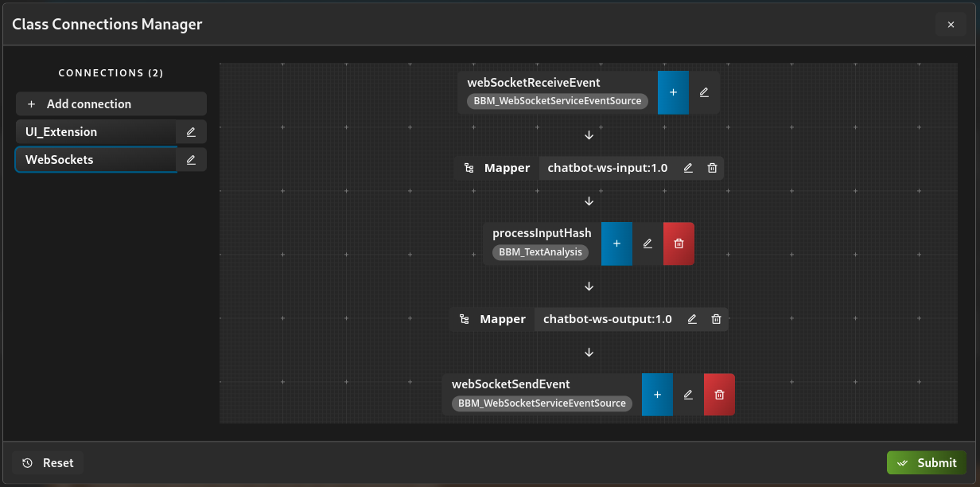This screenshot has width=980, height=487.
Task: Delete the chatbot-ws-output:1.0 mapper
Action: pos(716,319)
